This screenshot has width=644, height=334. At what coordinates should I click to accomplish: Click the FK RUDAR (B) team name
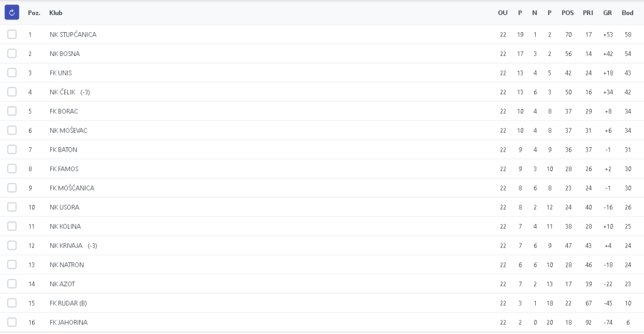[68, 303]
